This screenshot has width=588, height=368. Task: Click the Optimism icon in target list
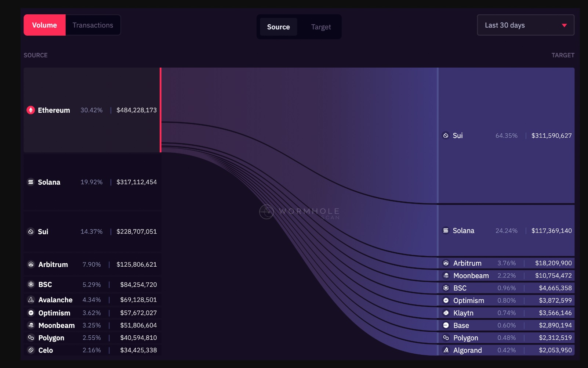446,300
